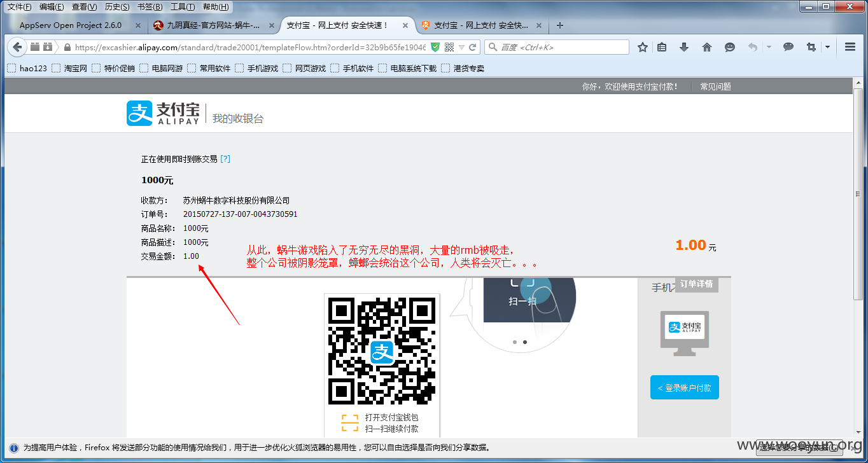Open the 港货专卖 bookmark
868x463 pixels.
463,68
